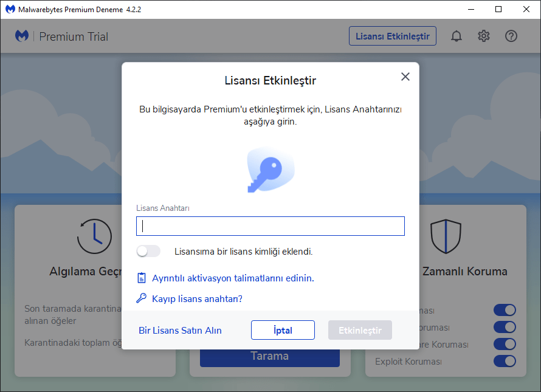Open Kayıp lisans anahtarı link
The image size is (541, 392).
pyautogui.click(x=197, y=298)
